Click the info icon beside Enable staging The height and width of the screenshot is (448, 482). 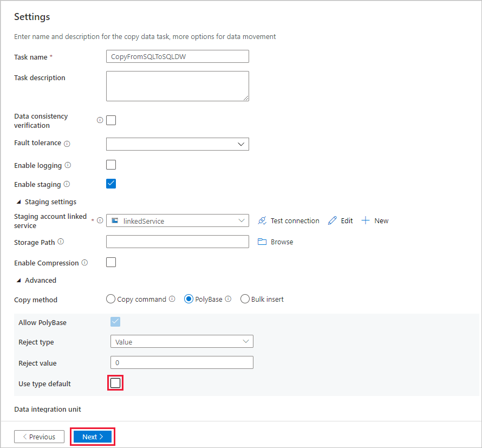tap(66, 184)
